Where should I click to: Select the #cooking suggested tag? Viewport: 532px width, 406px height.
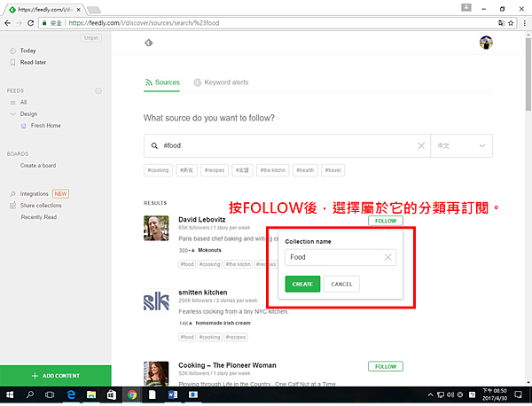pyautogui.click(x=158, y=170)
